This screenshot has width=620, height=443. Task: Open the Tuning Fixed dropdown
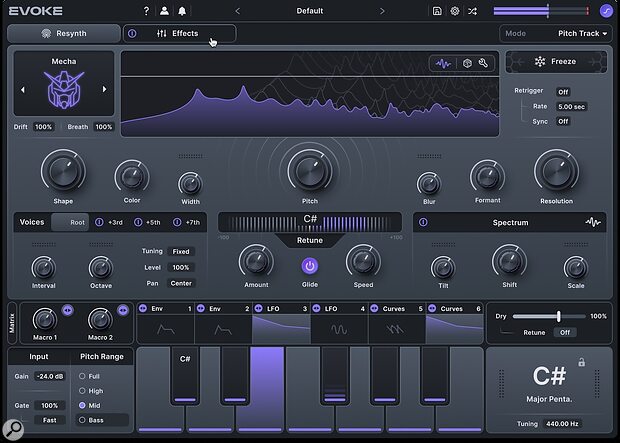pyautogui.click(x=180, y=252)
